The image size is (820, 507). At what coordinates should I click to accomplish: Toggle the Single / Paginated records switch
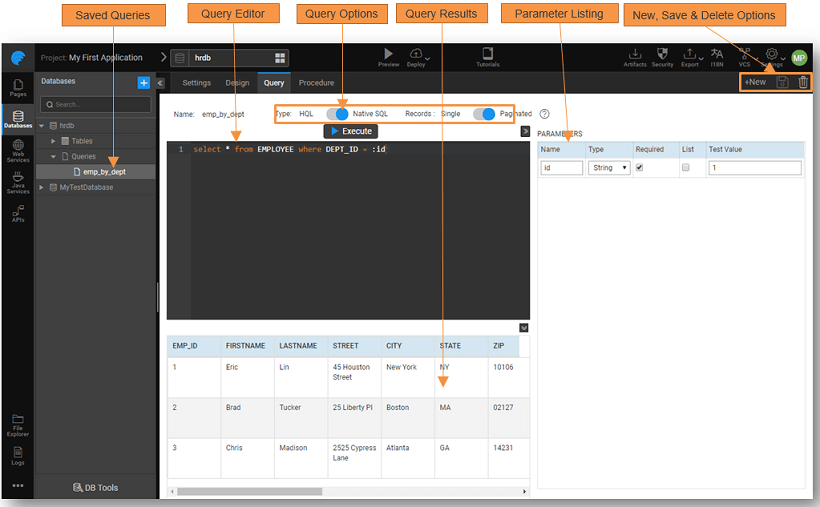coord(484,114)
